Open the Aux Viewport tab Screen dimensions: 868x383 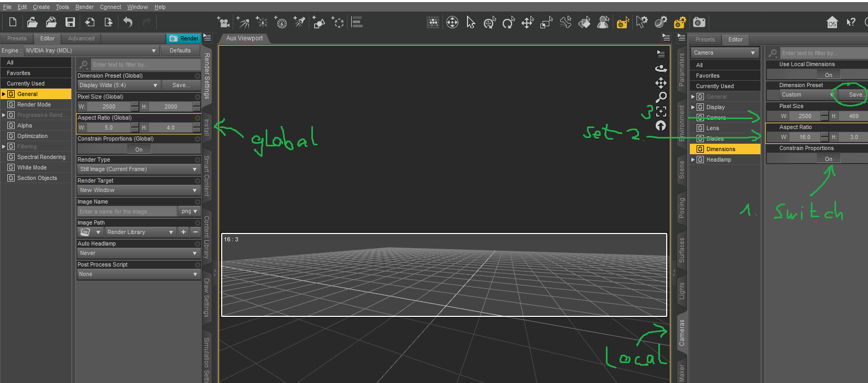(x=245, y=38)
